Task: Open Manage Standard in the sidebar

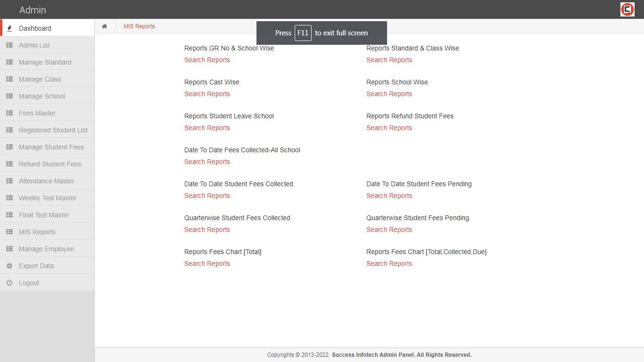Action: 45,62
